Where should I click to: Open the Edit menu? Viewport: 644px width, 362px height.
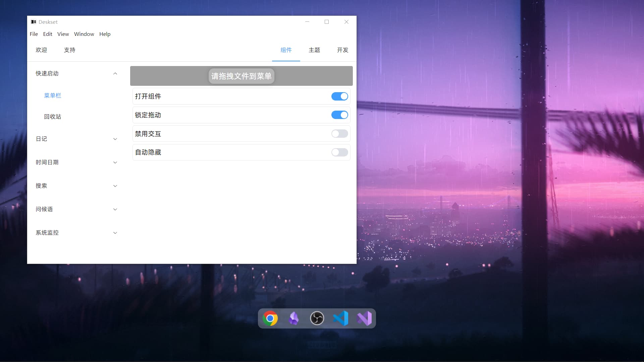48,34
